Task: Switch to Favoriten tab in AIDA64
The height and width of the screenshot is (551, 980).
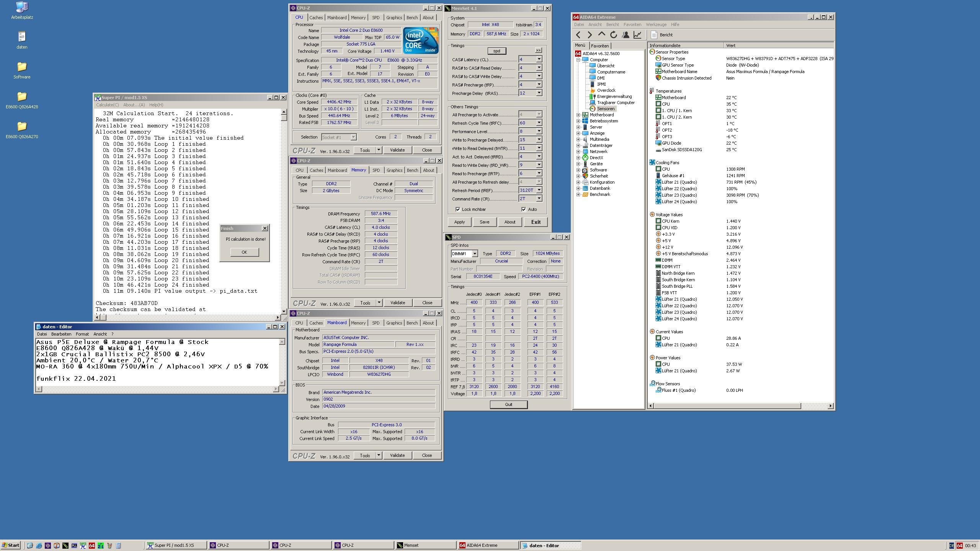Action: coord(599,46)
